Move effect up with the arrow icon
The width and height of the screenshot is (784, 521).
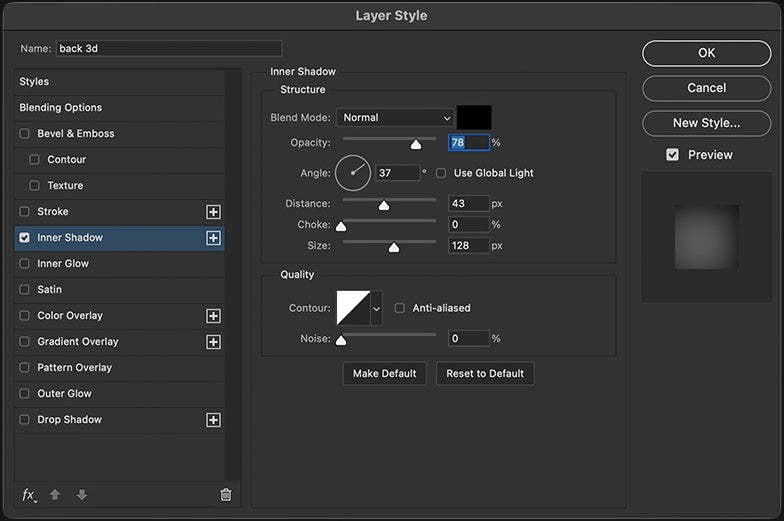[x=55, y=494]
